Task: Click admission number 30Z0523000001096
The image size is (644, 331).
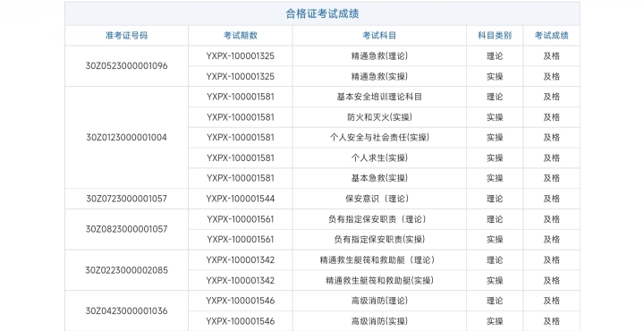Action: [126, 66]
